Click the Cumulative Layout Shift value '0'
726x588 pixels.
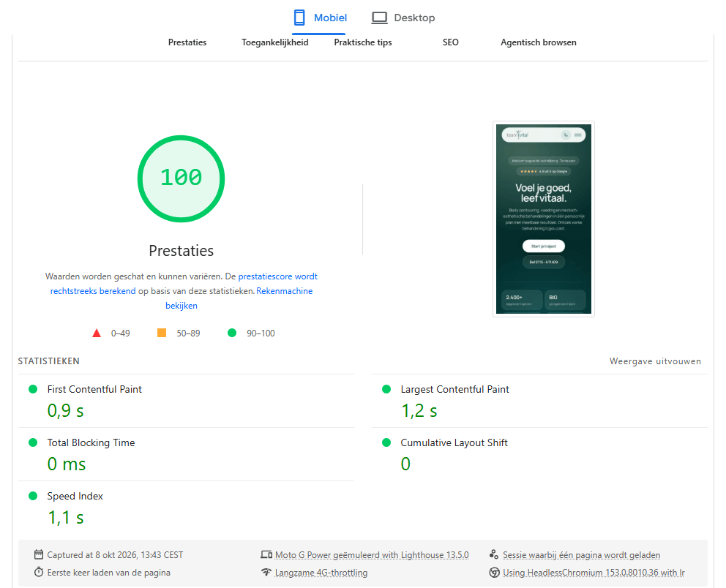pyautogui.click(x=405, y=464)
